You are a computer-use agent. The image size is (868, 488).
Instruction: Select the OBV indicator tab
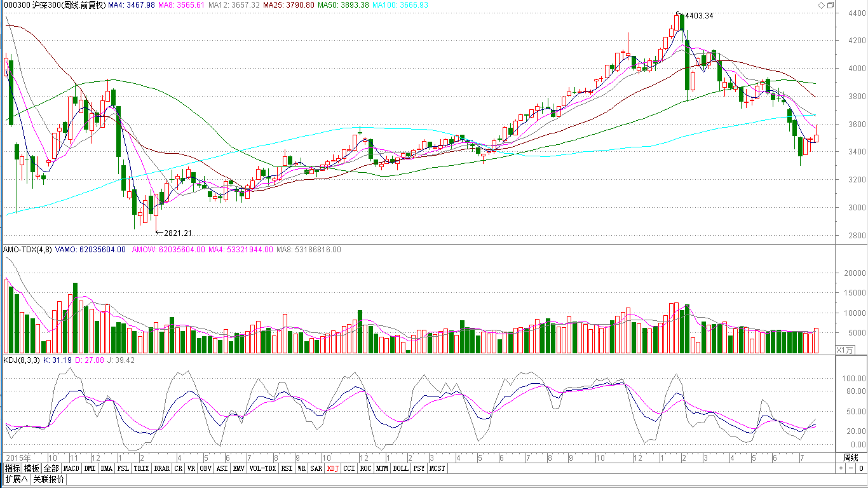205,468
